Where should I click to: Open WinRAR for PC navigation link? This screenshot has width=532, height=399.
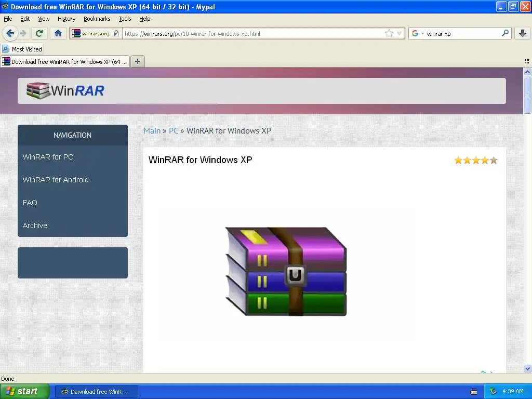click(x=48, y=157)
